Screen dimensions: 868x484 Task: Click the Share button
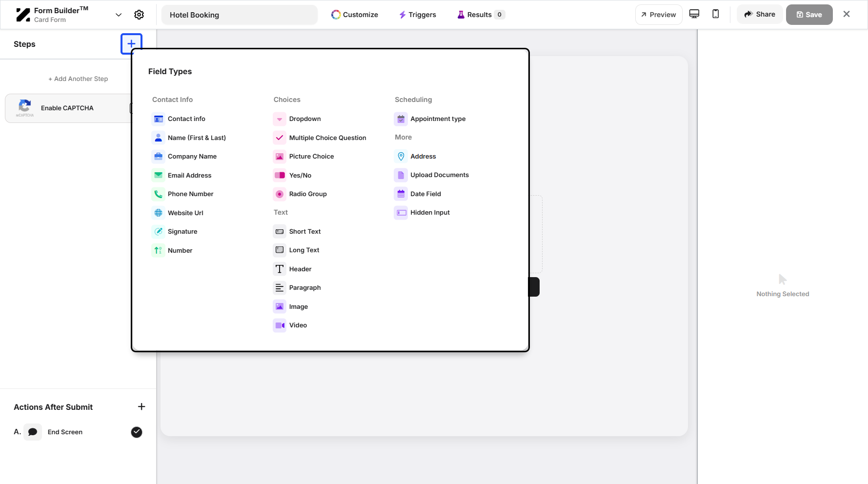[x=760, y=15]
